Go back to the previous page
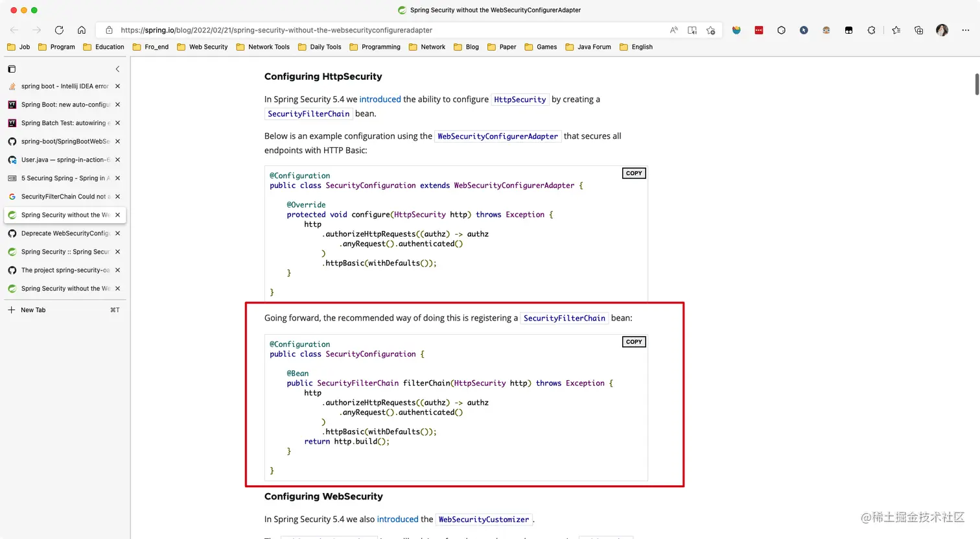This screenshot has width=980, height=539. point(14,30)
